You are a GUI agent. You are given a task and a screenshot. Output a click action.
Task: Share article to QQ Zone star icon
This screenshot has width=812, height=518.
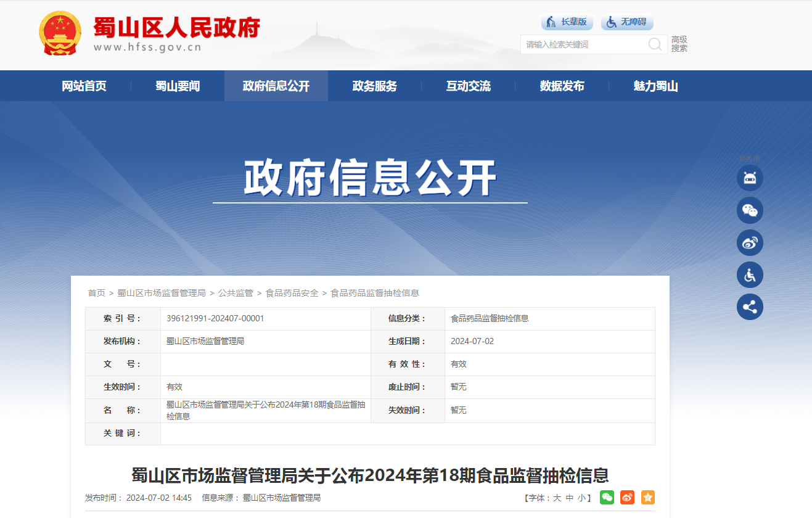[x=647, y=498]
